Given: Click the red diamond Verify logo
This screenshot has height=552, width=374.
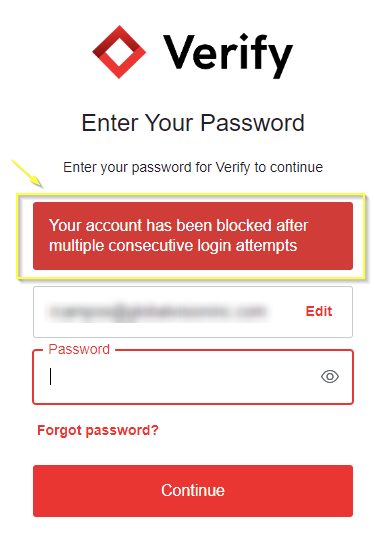Looking at the screenshot, I should pyautogui.click(x=119, y=52).
